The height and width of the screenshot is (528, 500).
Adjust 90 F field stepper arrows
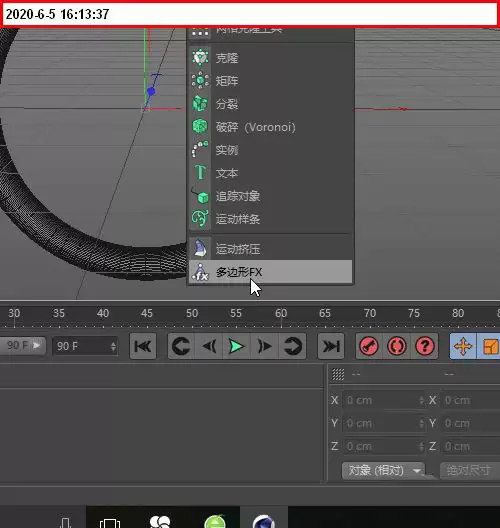click(113, 346)
